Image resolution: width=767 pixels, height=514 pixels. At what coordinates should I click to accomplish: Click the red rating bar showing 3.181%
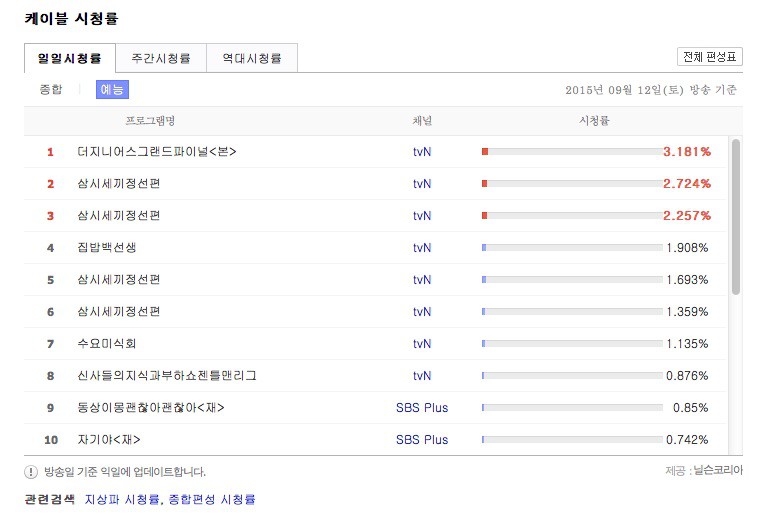click(x=572, y=152)
